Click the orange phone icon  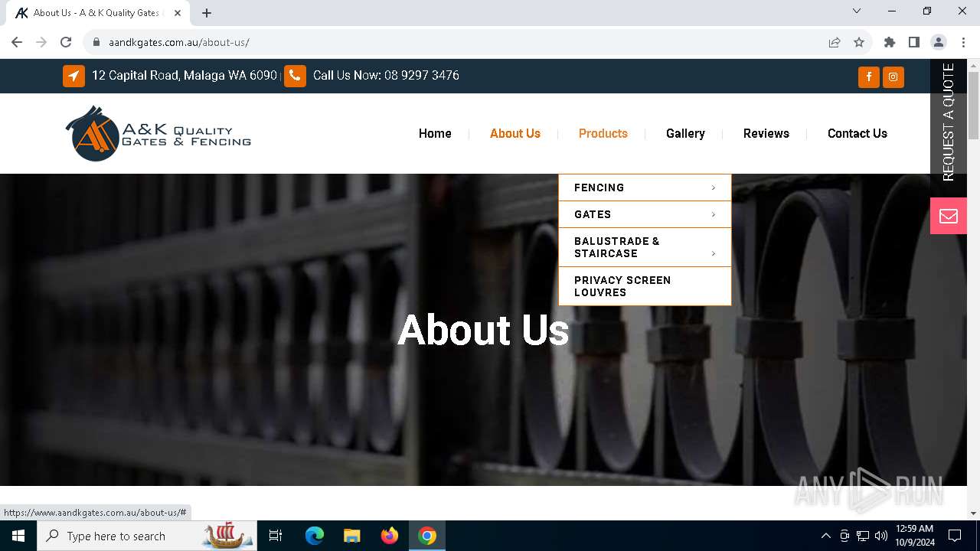(x=295, y=76)
